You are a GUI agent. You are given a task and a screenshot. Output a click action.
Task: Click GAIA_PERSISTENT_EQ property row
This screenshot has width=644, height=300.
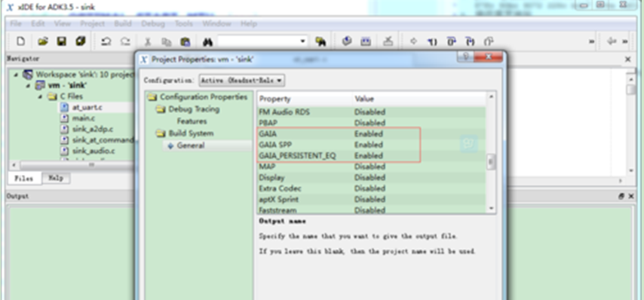click(371, 156)
